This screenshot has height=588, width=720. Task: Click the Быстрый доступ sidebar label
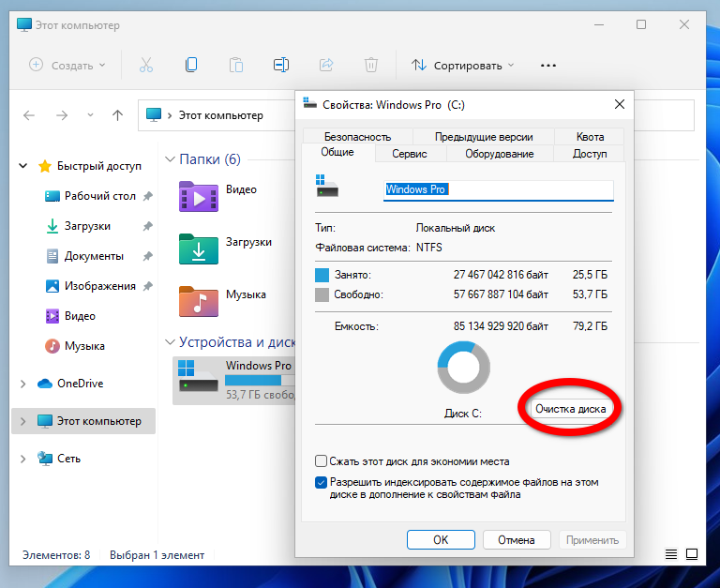(x=99, y=166)
